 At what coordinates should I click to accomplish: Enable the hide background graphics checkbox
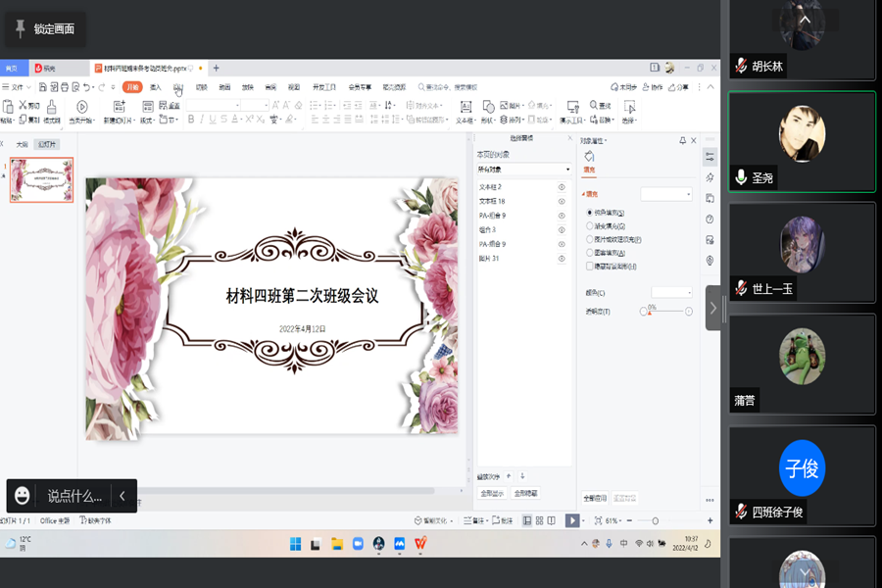[x=589, y=266]
